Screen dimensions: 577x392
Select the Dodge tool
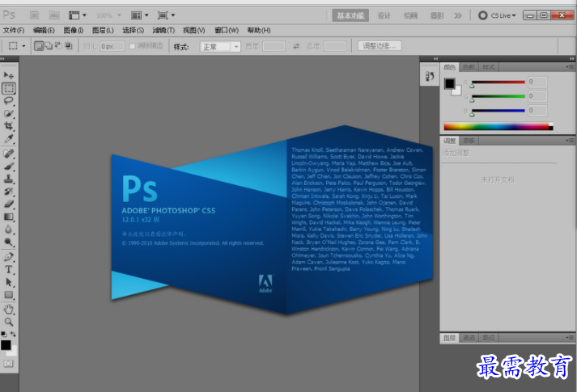[x=9, y=242]
